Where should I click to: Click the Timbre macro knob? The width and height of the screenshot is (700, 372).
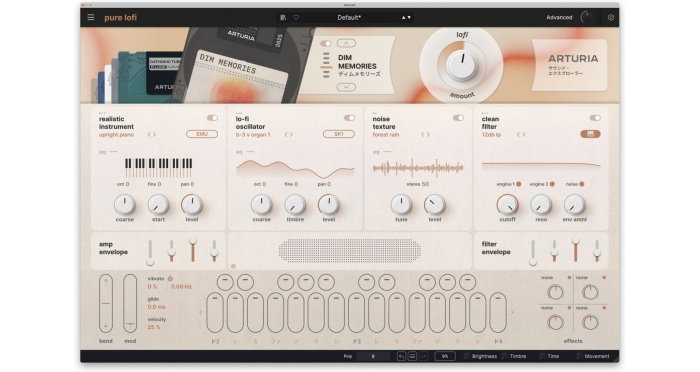(505, 356)
